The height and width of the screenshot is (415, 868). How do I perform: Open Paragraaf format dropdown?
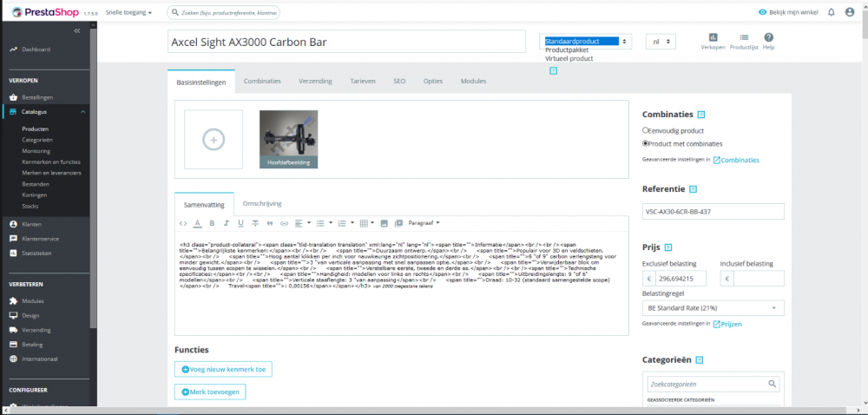[424, 223]
